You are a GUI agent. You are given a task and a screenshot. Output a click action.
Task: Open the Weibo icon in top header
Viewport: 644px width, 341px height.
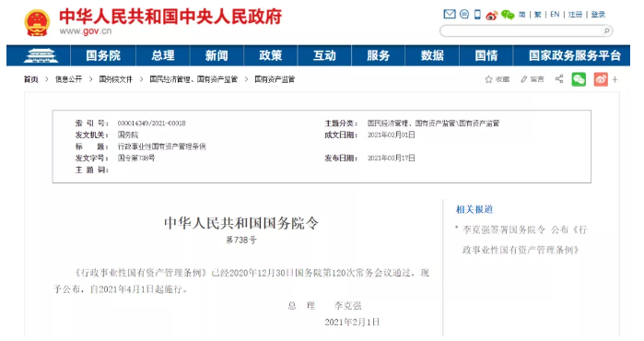point(492,15)
